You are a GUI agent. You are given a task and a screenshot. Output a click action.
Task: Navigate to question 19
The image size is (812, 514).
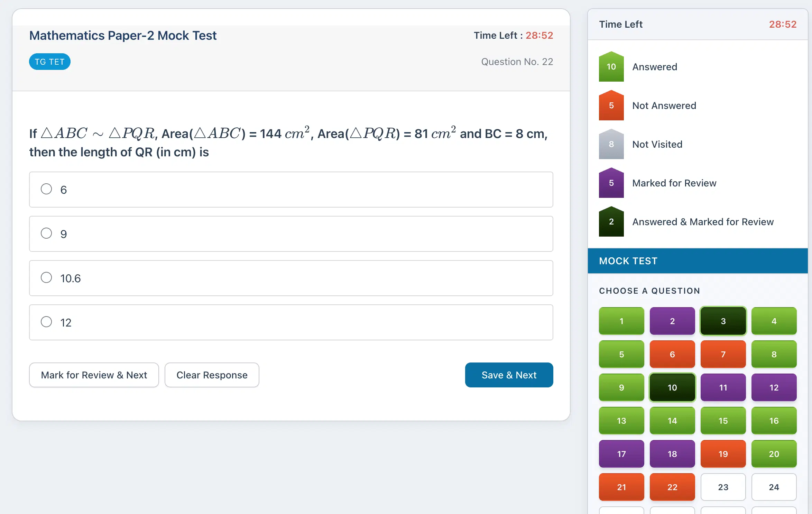723,454
